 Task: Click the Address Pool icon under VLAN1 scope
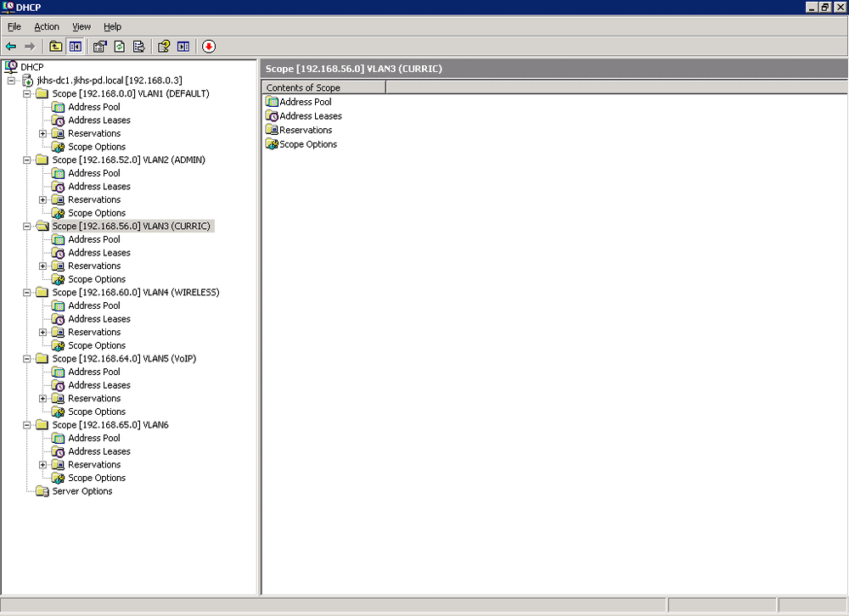[58, 107]
